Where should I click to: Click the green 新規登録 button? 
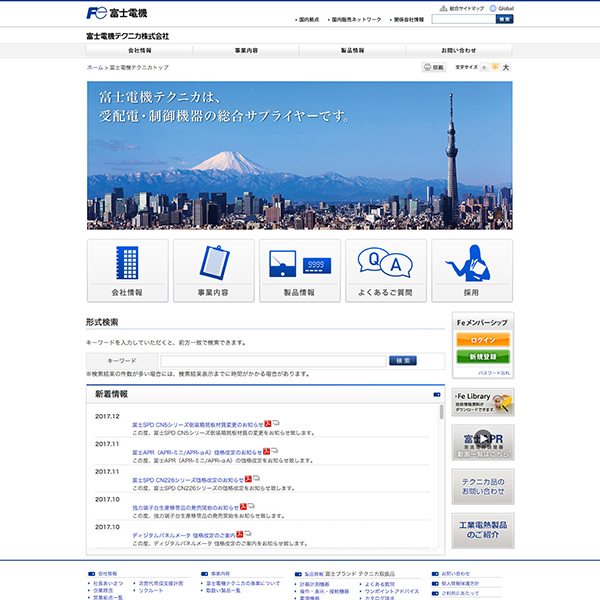tap(483, 357)
